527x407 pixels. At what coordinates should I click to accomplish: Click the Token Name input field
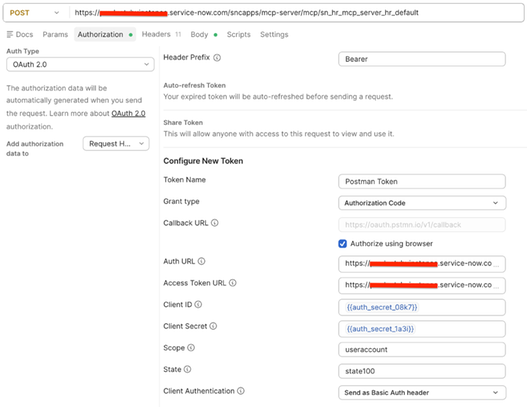[x=422, y=181]
